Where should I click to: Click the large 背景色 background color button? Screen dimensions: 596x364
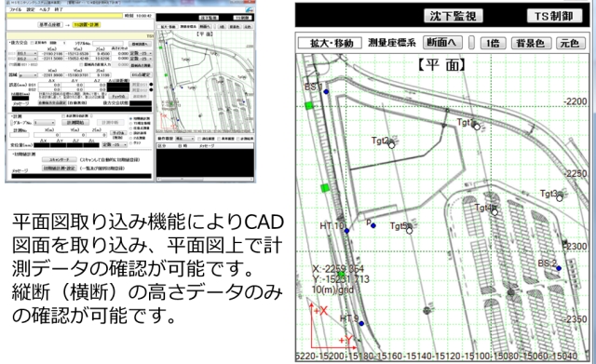pos(530,43)
